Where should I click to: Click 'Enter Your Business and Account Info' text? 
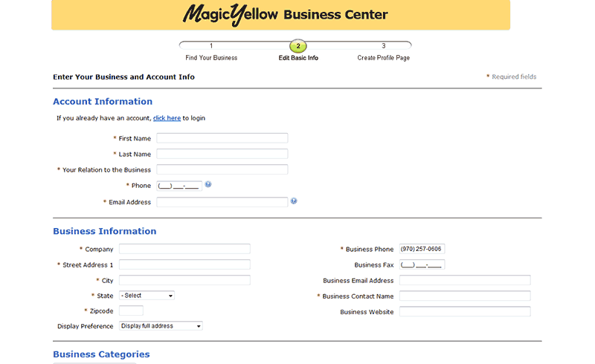tap(123, 77)
